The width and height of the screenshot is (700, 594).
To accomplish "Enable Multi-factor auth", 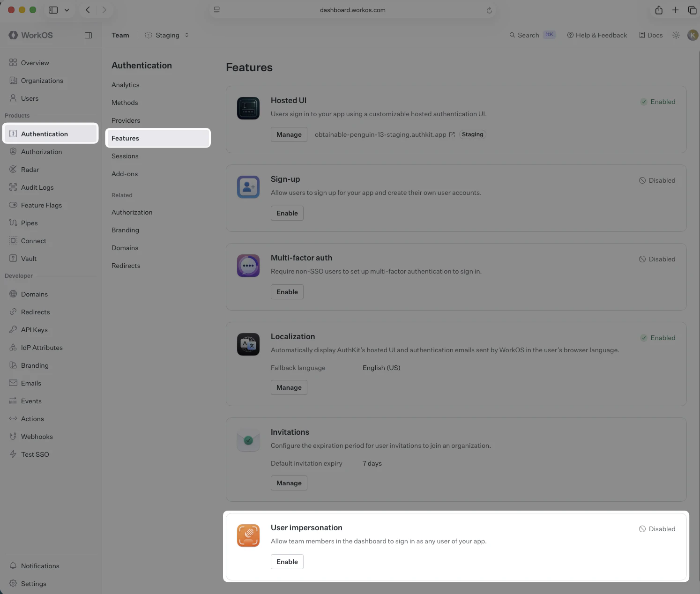I will click(287, 292).
